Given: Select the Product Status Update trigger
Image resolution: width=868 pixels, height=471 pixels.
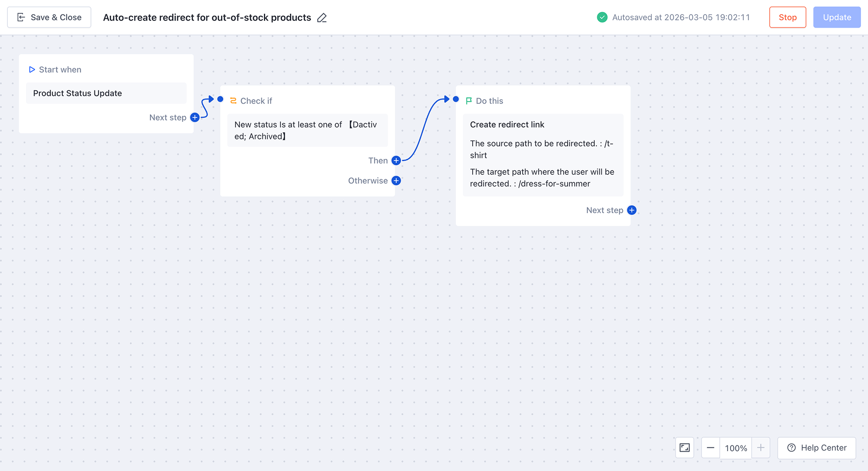Looking at the screenshot, I should tap(106, 93).
